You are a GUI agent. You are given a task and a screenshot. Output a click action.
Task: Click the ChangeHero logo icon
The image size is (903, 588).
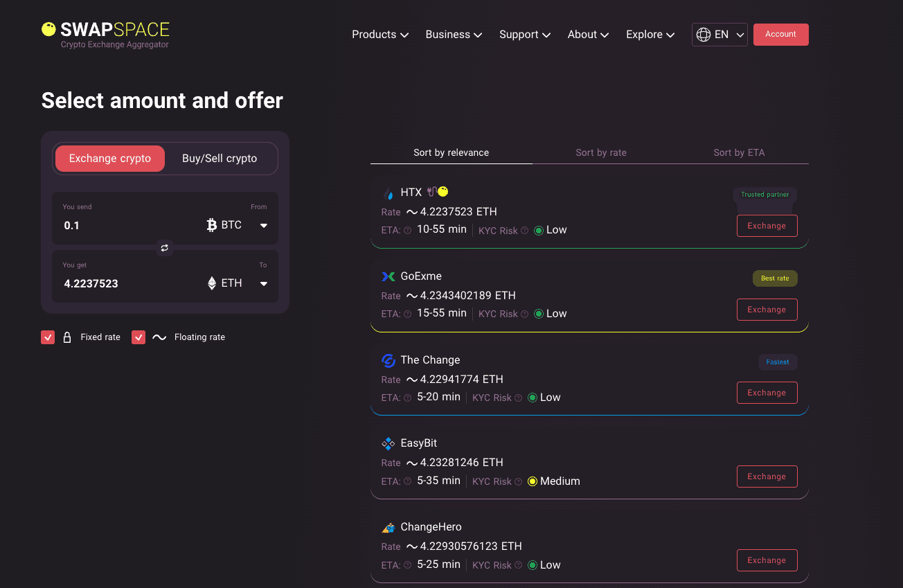[388, 527]
